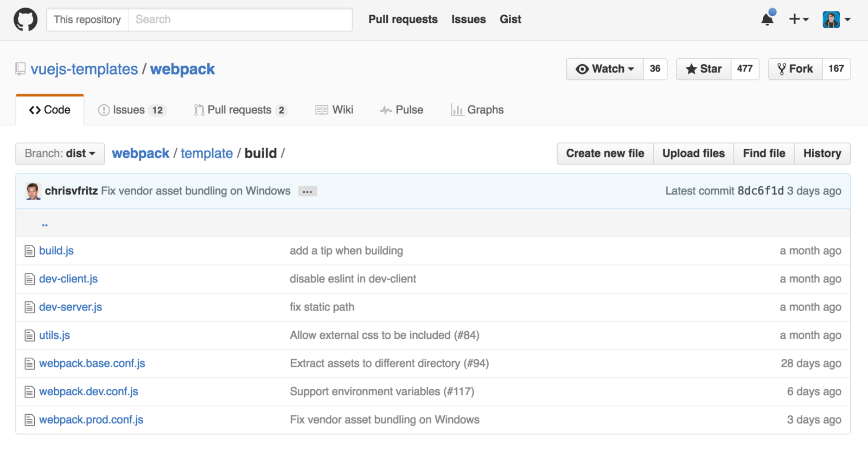Open the Branch: dist selector
This screenshot has width=868, height=449.
60,154
